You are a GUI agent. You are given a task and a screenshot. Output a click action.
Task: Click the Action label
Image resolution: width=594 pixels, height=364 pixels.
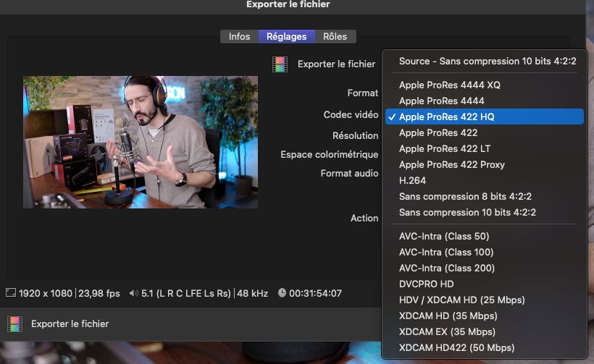364,218
